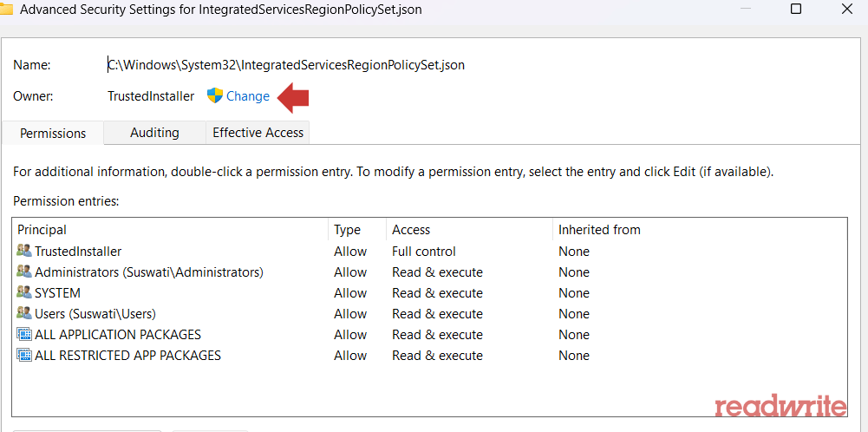Click Read & execute in Users row
868x432 pixels.
pyautogui.click(x=437, y=314)
